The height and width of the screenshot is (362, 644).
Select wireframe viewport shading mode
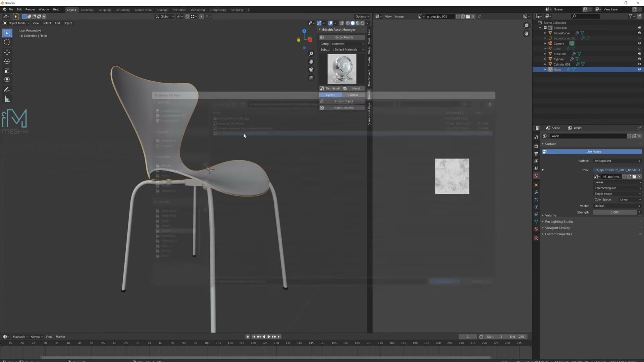pyautogui.click(x=347, y=23)
